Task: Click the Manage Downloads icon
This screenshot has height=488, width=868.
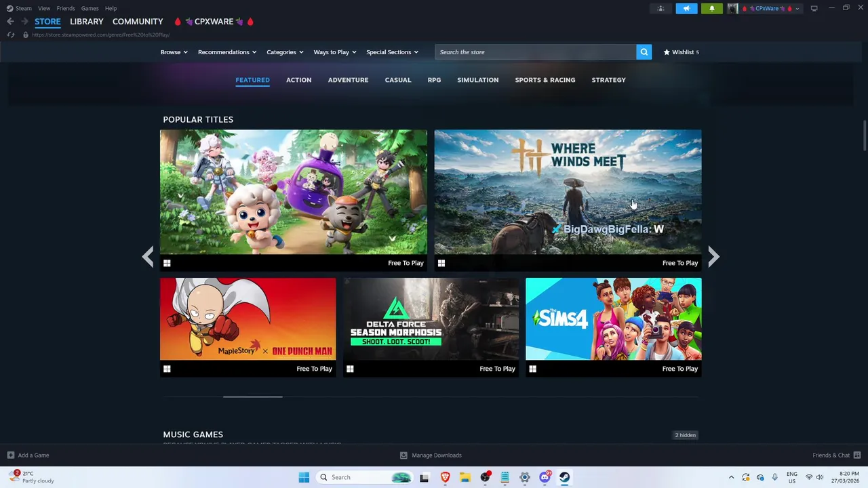Action: point(403,455)
